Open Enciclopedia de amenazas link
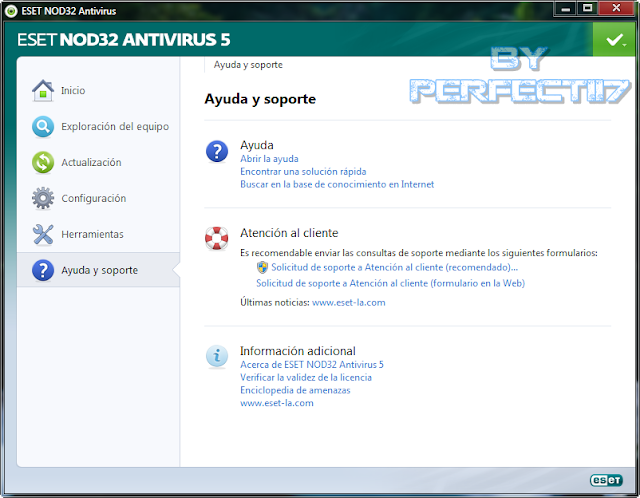 point(295,390)
